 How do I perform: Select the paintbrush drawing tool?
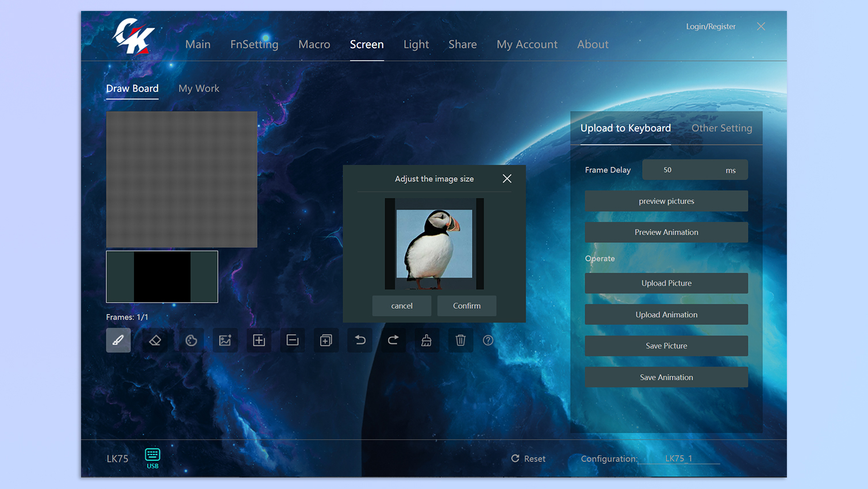[118, 341]
